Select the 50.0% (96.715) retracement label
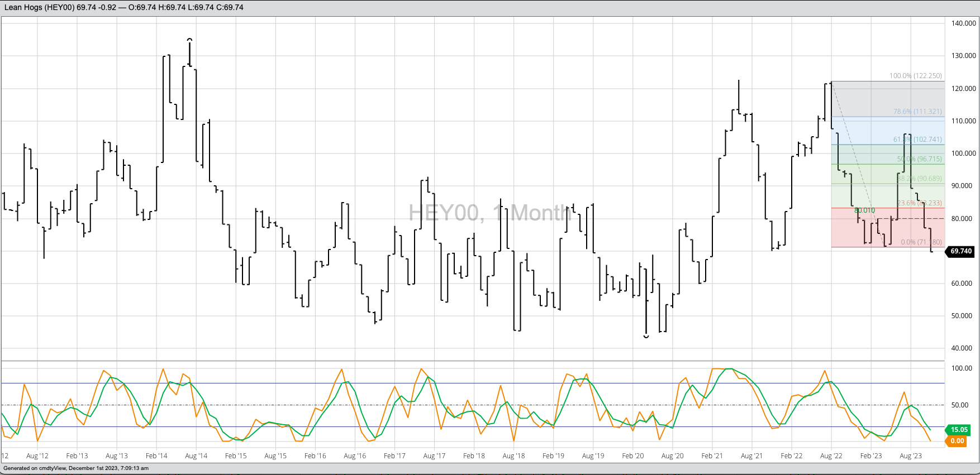Screen dimensions: 980x475 [x=919, y=159]
